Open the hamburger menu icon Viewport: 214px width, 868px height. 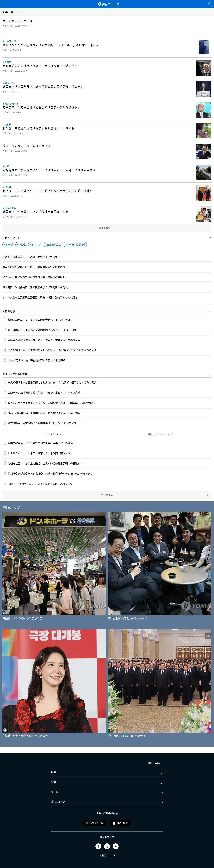[x=4, y=4]
